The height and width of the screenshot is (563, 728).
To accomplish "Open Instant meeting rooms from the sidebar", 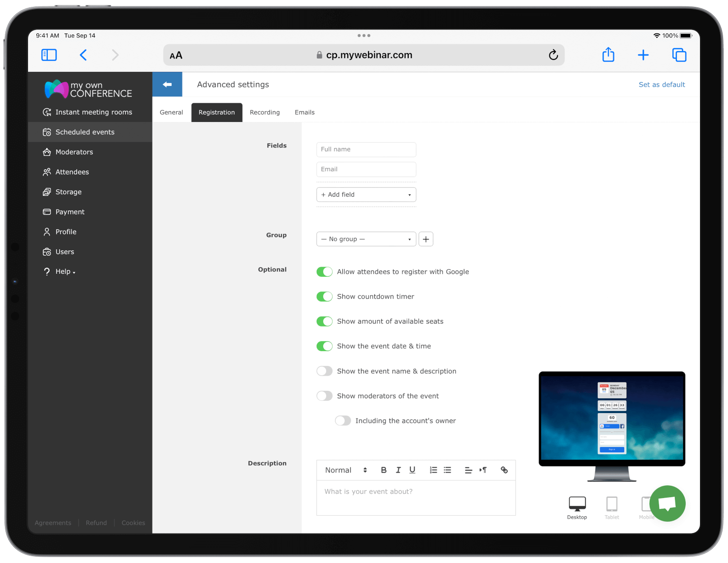I will click(x=93, y=112).
